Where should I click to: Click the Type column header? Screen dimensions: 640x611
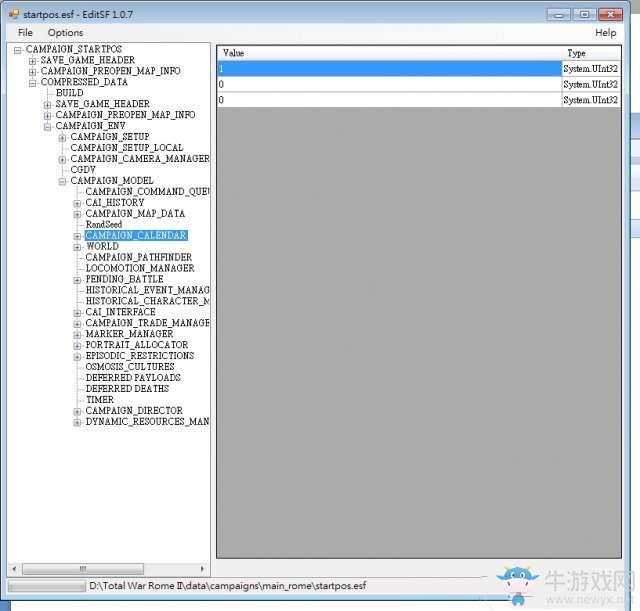(x=591, y=53)
